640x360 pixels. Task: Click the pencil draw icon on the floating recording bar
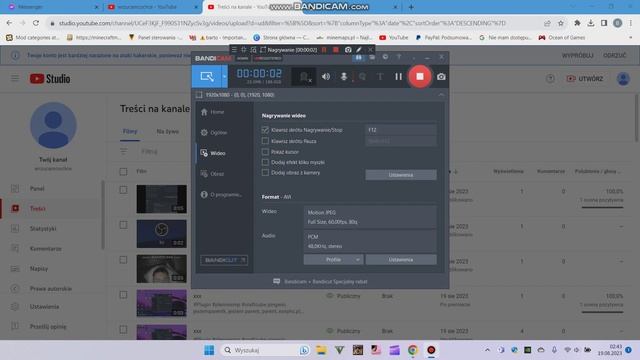359,50
